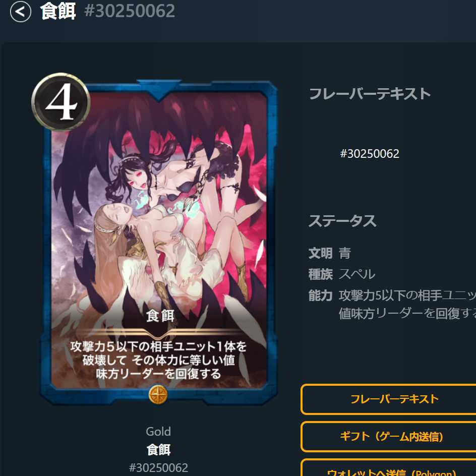Click the ギフト (ゲーム内送信) button
This screenshot has width=476, height=476.
388,437
